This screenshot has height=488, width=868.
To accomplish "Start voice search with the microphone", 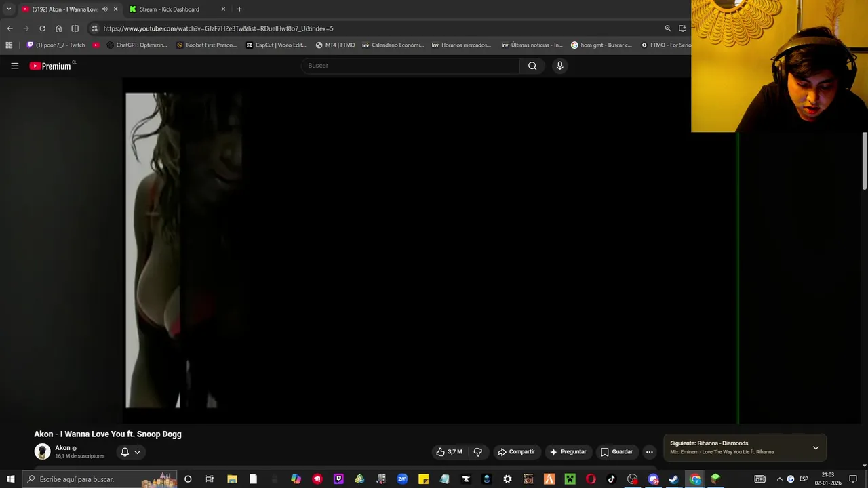I will click(559, 66).
